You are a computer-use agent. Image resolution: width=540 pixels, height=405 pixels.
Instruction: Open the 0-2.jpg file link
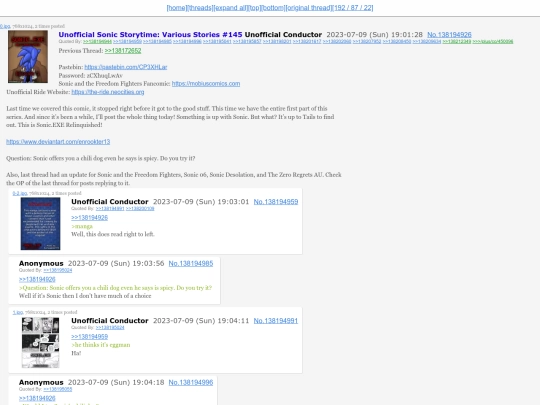coord(20,193)
